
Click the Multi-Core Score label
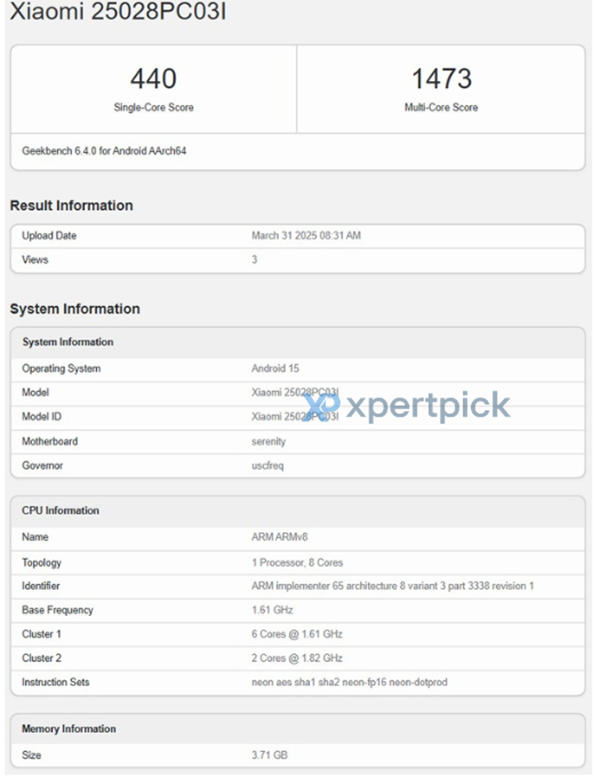[441, 108]
